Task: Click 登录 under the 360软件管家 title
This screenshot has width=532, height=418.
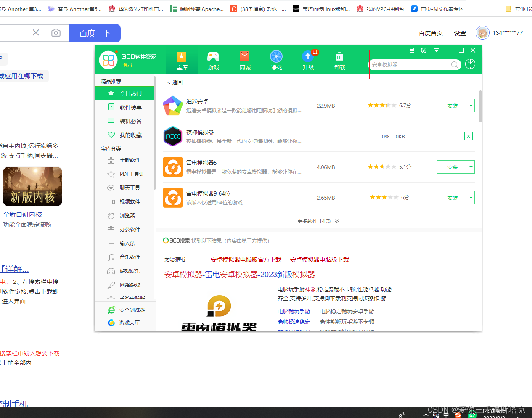Action: (x=127, y=65)
